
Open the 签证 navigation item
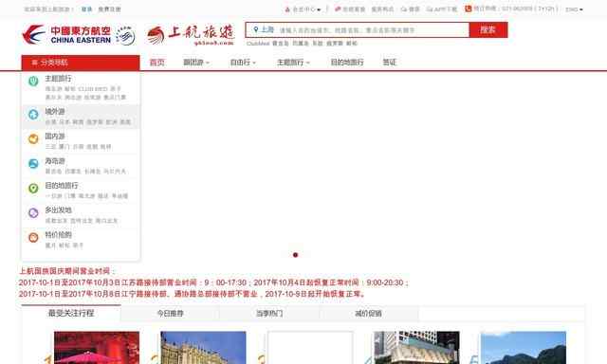tap(389, 63)
